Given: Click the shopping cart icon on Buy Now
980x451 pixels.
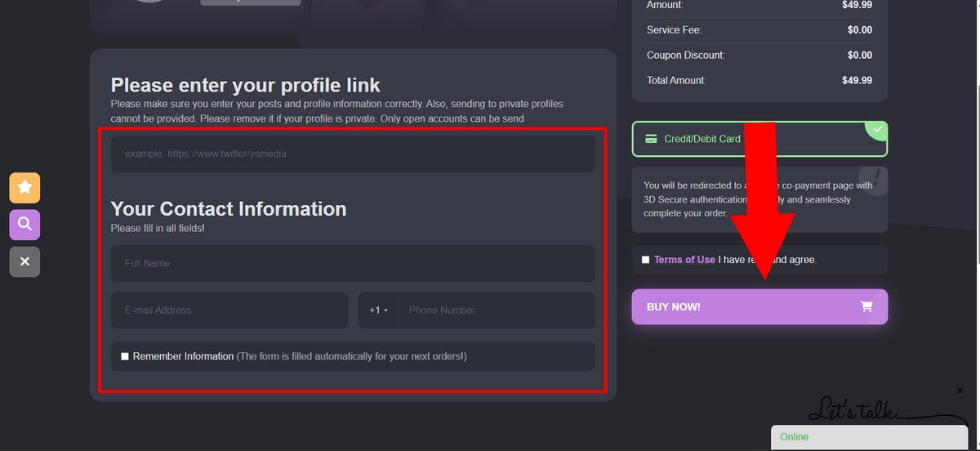Looking at the screenshot, I should pyautogui.click(x=866, y=307).
